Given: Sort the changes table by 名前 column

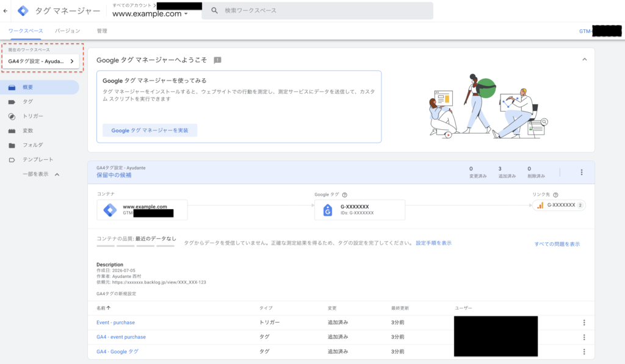Looking at the screenshot, I should (x=103, y=308).
